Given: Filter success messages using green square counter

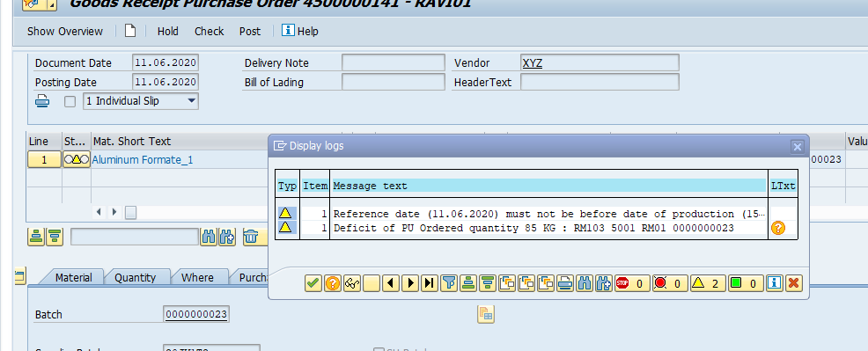Looking at the screenshot, I should pos(745,283).
